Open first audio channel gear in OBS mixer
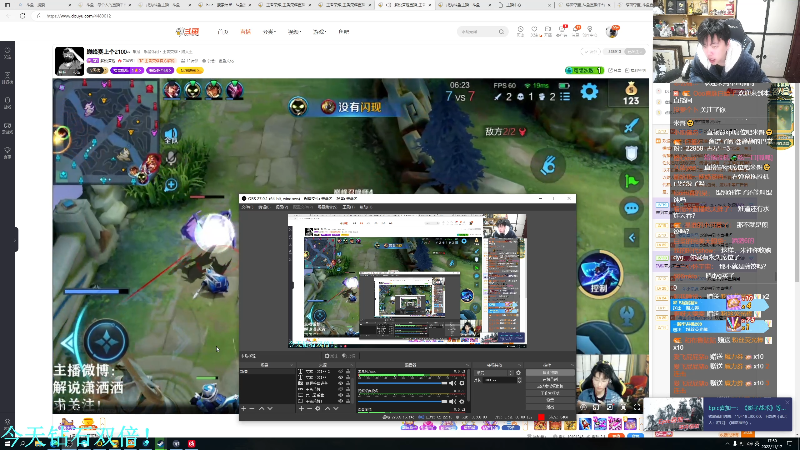800x450 pixels. (x=462, y=383)
